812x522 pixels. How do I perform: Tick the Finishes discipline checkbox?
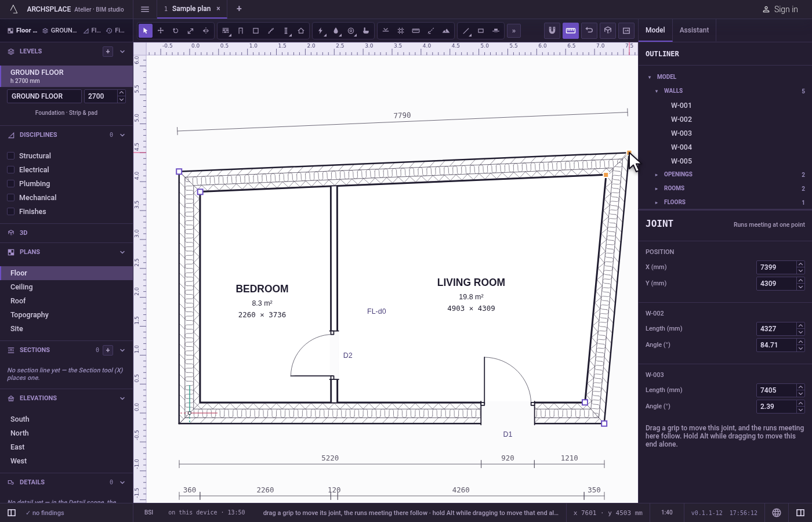pos(10,211)
